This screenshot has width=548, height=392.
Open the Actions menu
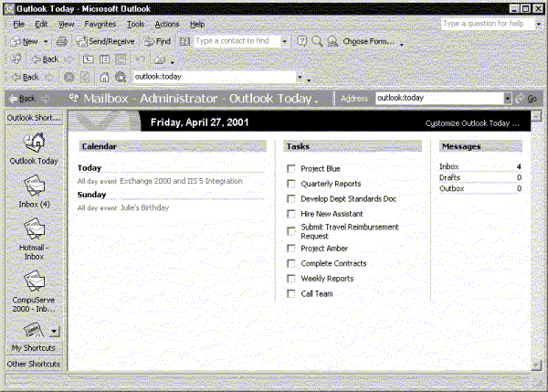point(167,24)
